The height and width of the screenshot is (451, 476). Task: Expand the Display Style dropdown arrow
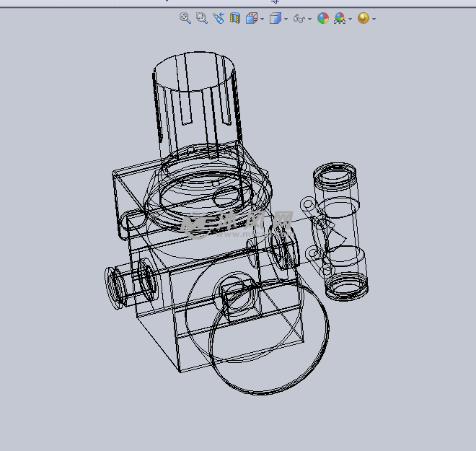click(286, 19)
